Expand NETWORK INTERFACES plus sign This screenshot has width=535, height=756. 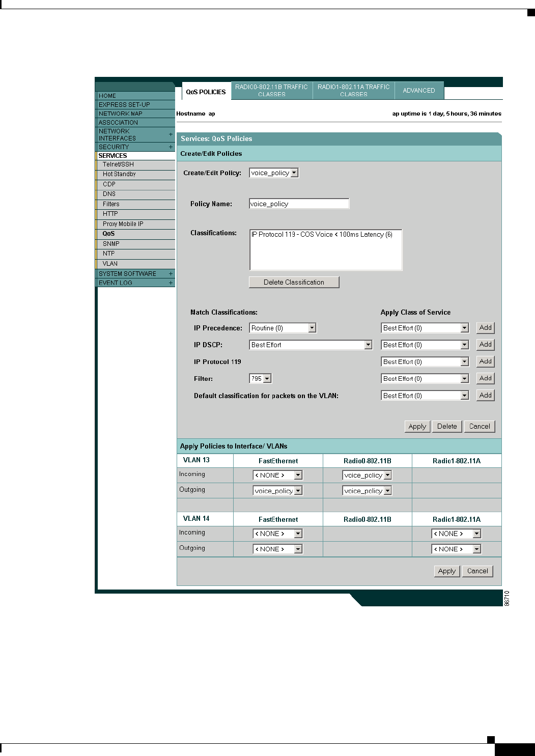[171, 134]
